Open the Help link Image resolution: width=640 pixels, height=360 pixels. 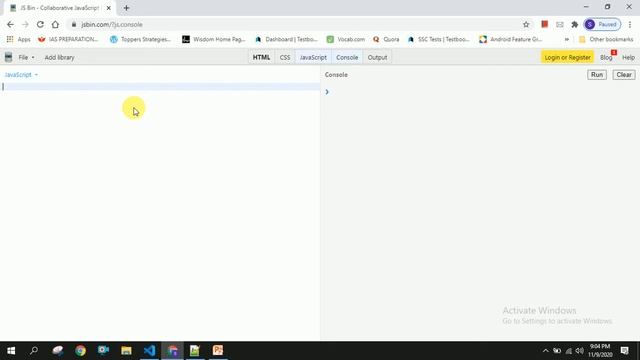tap(628, 58)
